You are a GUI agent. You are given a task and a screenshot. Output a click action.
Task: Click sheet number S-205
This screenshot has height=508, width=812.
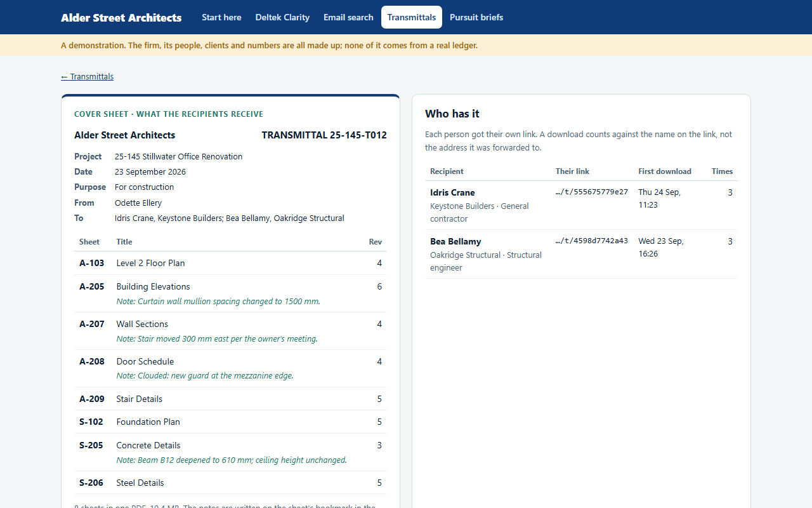(x=91, y=445)
